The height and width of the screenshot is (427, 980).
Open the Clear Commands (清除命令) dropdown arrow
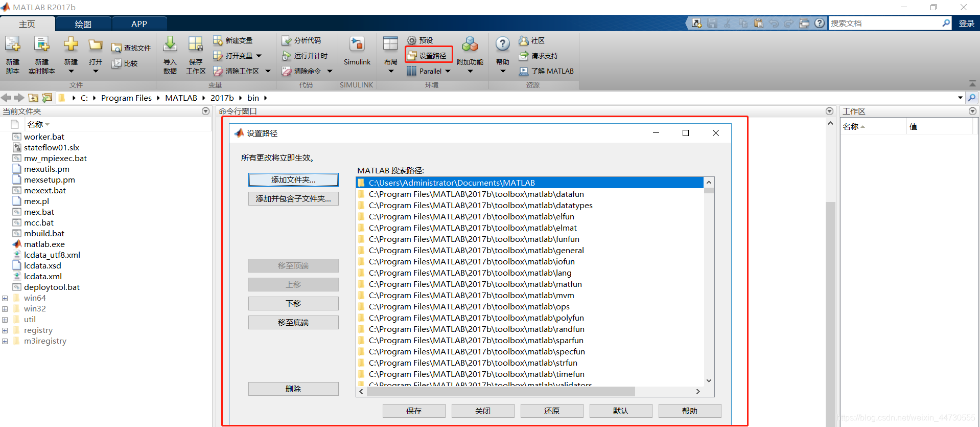coord(330,71)
